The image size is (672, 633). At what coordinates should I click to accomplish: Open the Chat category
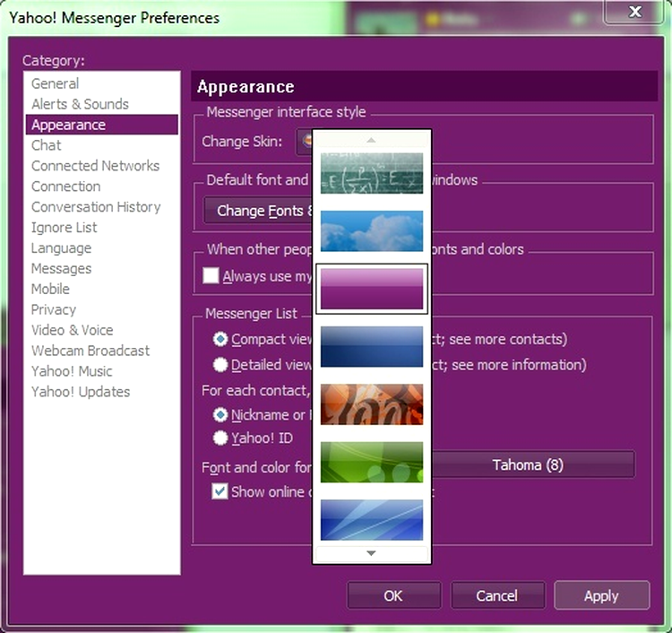click(102, 145)
